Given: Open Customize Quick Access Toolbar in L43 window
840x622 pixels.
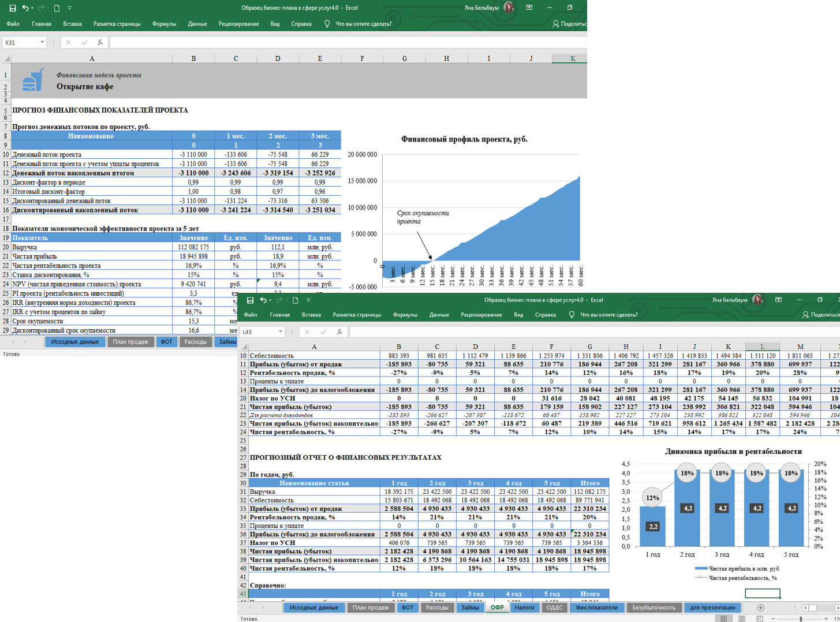Looking at the screenshot, I should [x=308, y=300].
